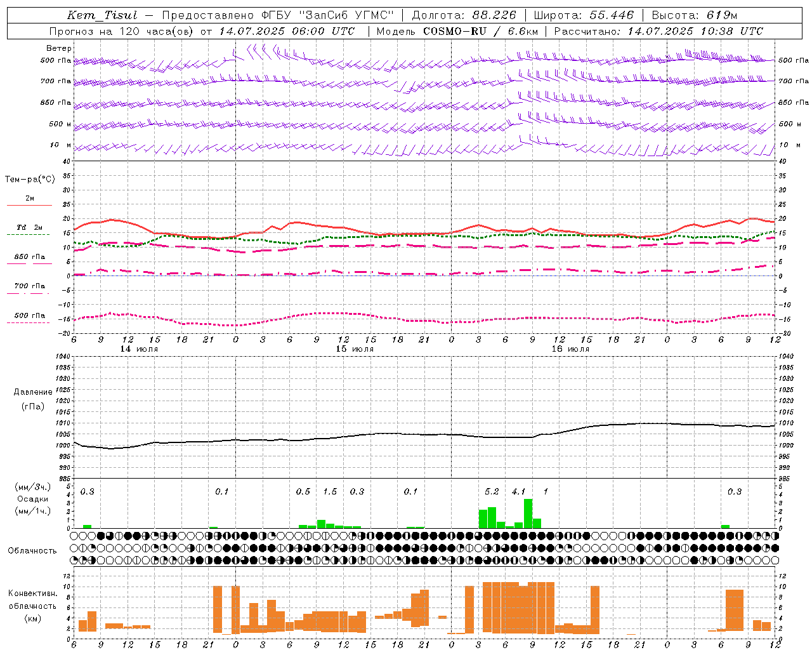
Task: Click the Широта: 55.446 value
Action: [584, 15]
